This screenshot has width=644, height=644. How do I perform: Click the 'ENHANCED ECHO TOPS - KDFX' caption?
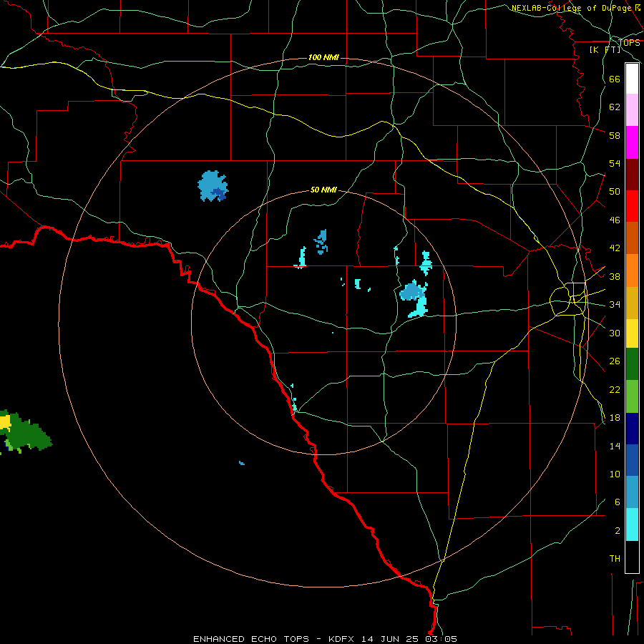(x=273, y=639)
